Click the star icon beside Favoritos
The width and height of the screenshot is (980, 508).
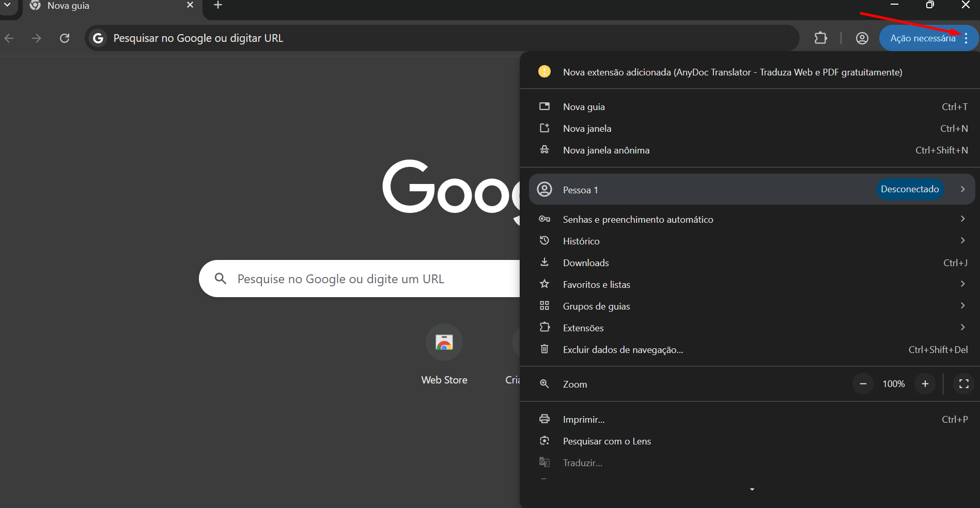point(545,284)
